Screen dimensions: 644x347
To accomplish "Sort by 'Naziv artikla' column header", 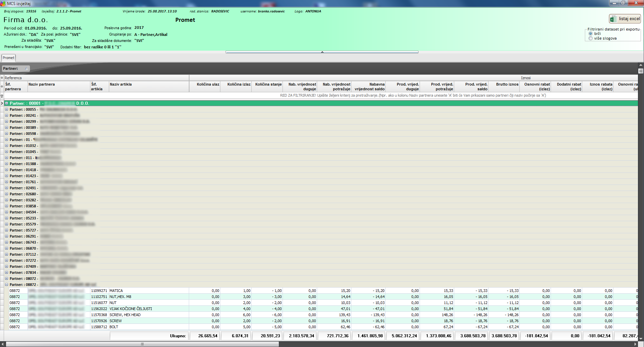I will pos(148,87).
